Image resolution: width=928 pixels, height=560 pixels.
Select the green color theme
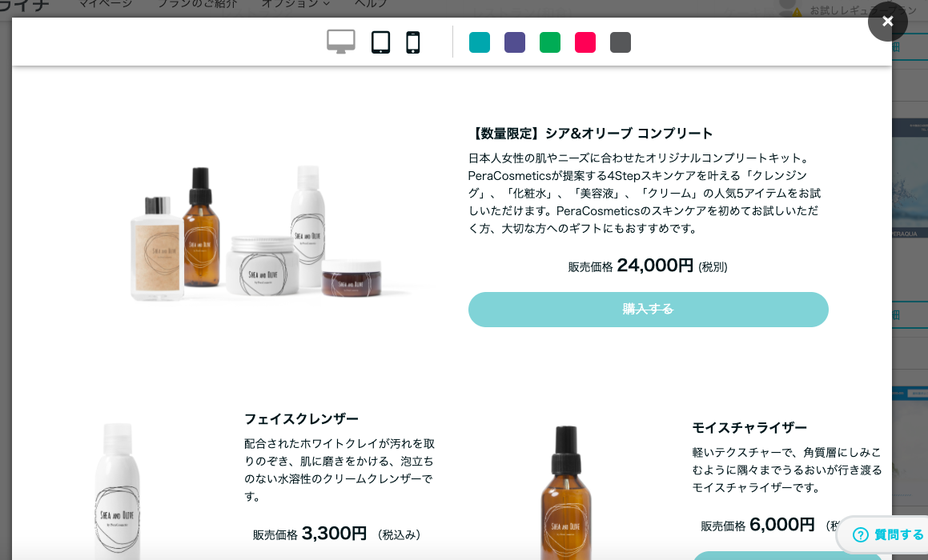(x=550, y=42)
